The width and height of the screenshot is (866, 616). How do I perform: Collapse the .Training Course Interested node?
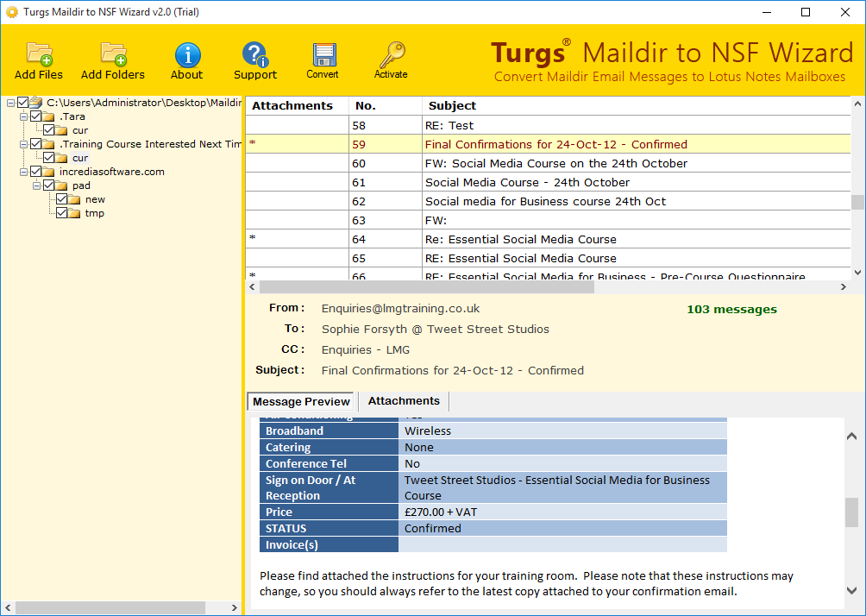[24, 144]
